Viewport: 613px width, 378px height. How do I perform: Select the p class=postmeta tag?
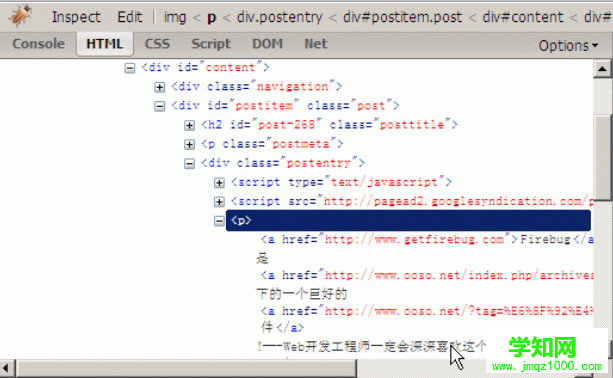tap(272, 144)
